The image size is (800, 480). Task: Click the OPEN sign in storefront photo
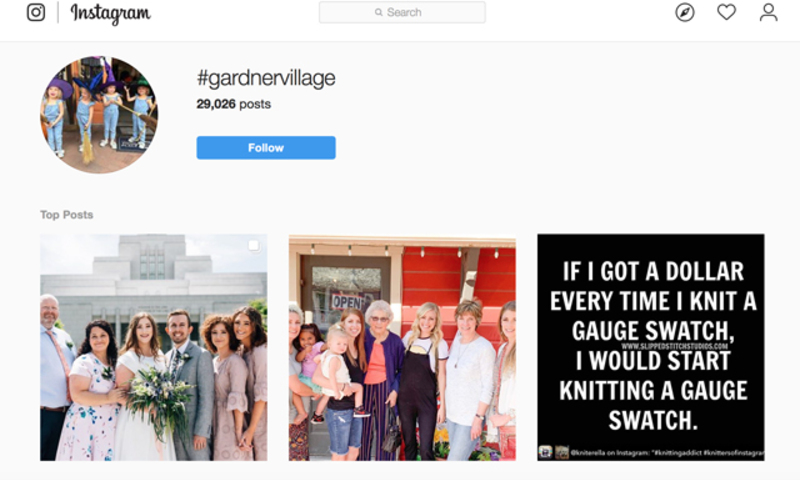point(348,301)
